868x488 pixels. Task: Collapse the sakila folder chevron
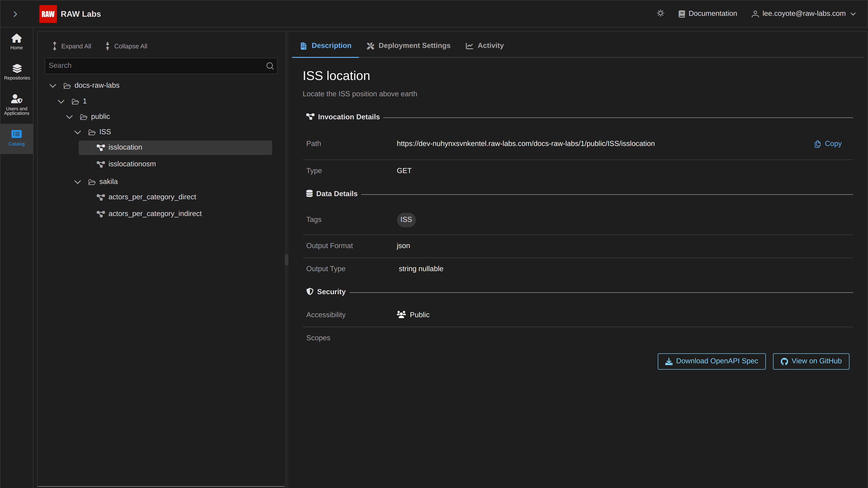(x=78, y=182)
